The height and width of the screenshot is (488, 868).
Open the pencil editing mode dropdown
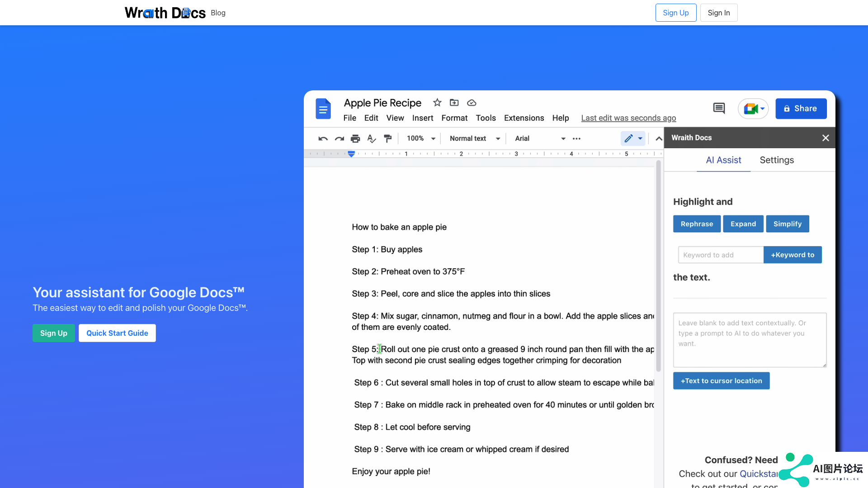(633, 139)
